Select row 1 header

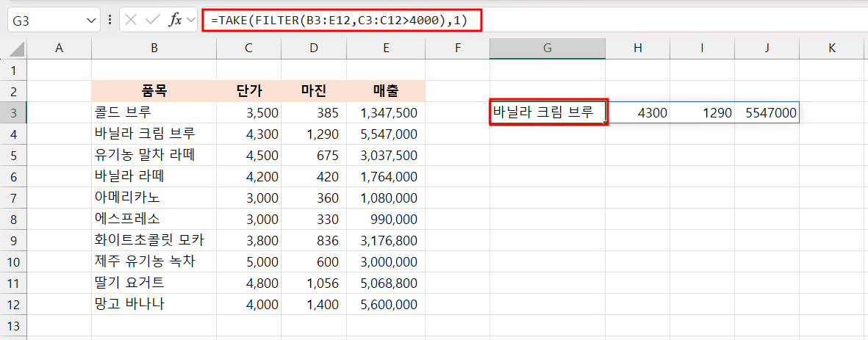[x=13, y=70]
